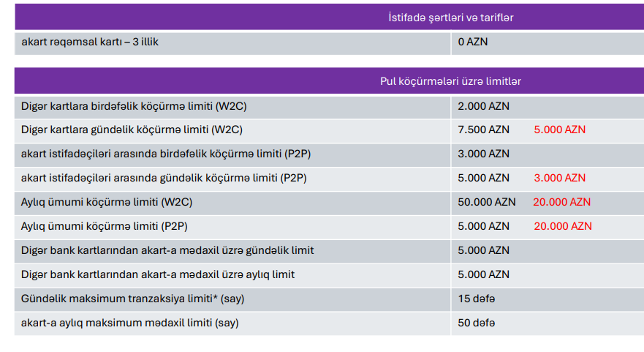This screenshot has height=352, width=644.
Task: Click the "2.000 AZN" limit value
Action: click(x=483, y=105)
